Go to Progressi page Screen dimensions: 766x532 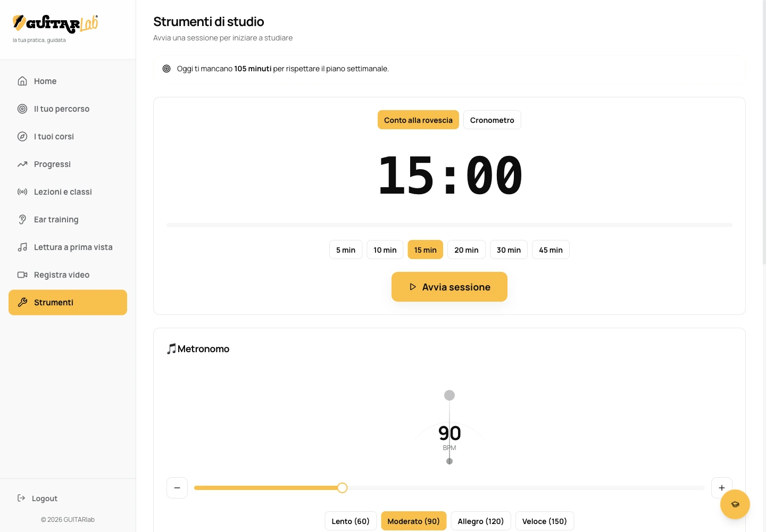pyautogui.click(x=68, y=164)
